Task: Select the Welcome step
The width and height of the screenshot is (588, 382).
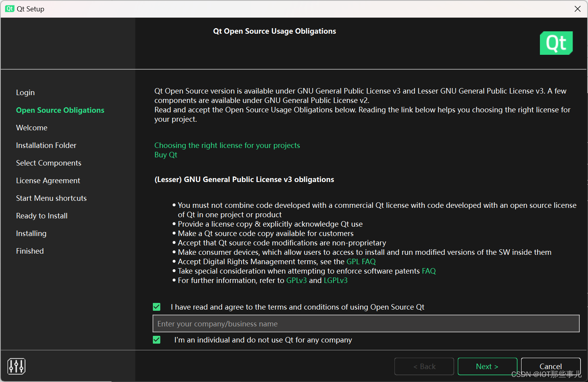Action: click(x=32, y=128)
